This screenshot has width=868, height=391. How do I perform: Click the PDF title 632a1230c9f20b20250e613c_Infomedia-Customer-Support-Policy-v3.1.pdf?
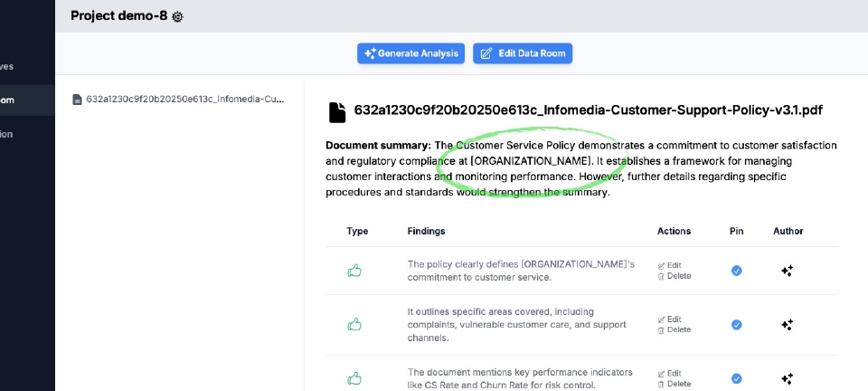coord(588,110)
